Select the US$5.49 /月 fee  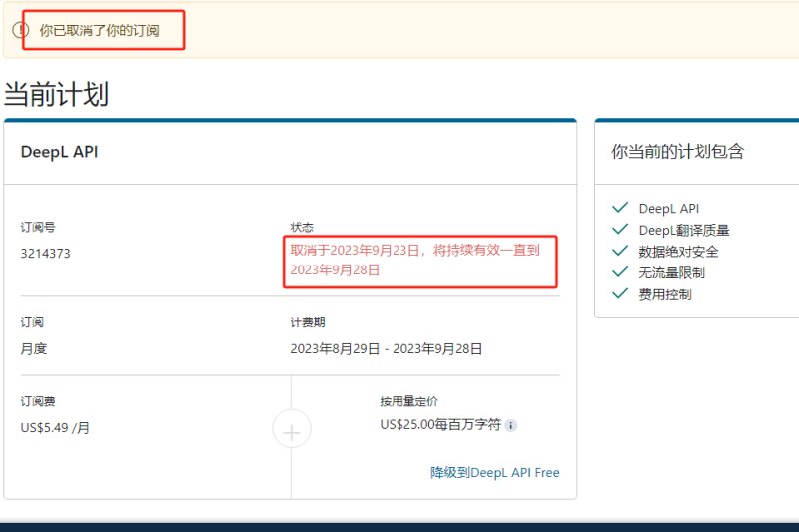pyautogui.click(x=55, y=427)
